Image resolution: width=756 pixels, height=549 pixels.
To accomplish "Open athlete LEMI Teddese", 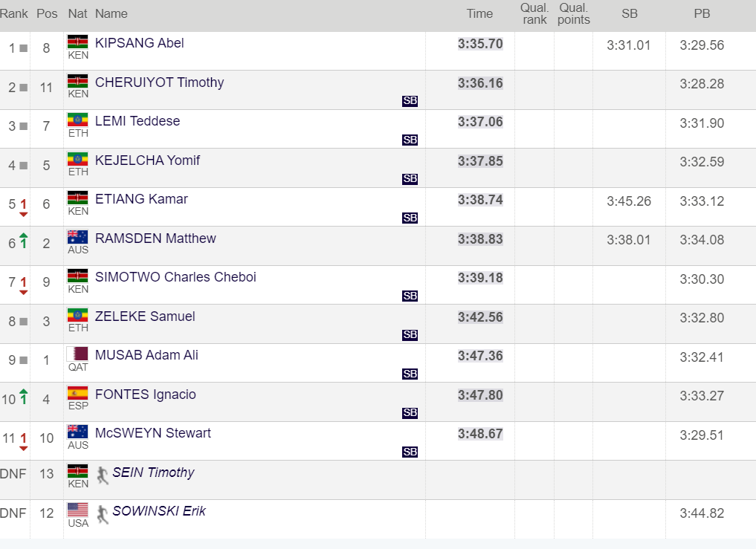I will (x=138, y=121).
